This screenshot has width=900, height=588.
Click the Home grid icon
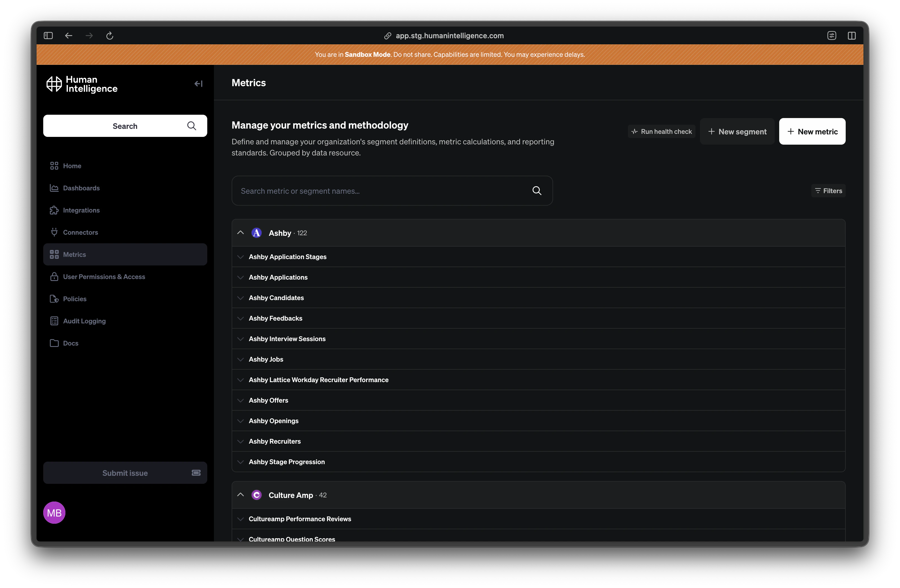(x=54, y=166)
